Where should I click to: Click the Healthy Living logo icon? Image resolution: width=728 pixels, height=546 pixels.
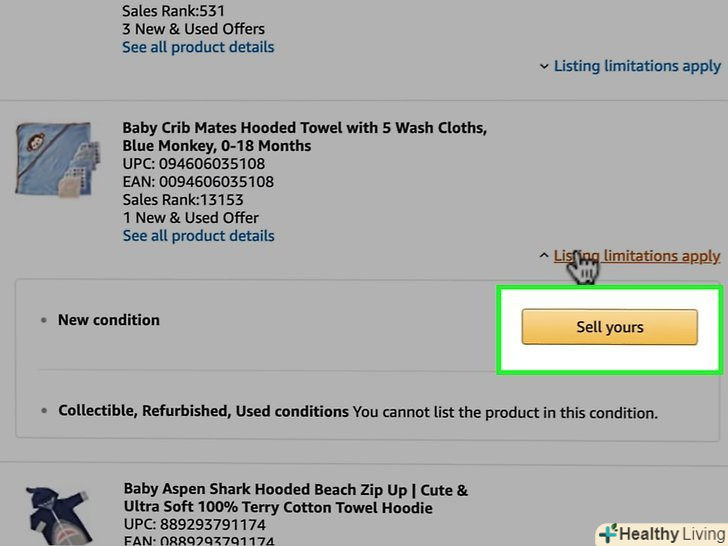click(x=608, y=533)
